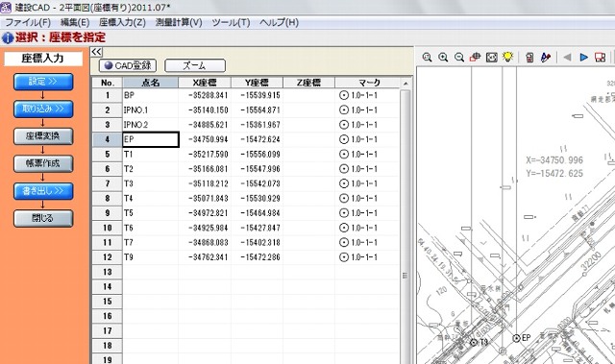Click Y coordinate -15564.871
The width and height of the screenshot is (615, 364).
pos(260,110)
